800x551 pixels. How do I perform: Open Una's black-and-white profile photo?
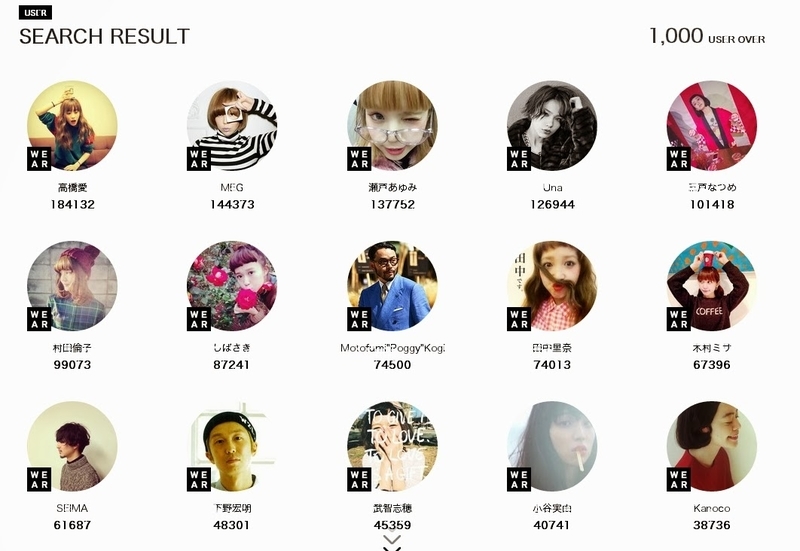pyautogui.click(x=552, y=126)
